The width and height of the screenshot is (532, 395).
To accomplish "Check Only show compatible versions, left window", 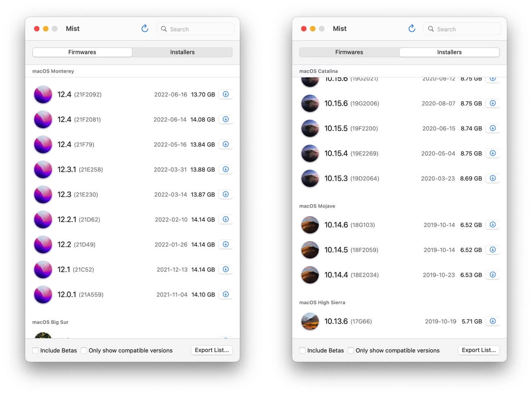I will [84, 350].
